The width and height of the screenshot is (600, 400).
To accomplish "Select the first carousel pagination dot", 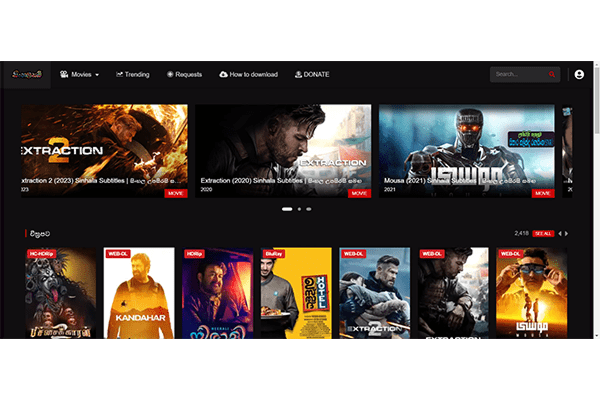I will point(287,209).
